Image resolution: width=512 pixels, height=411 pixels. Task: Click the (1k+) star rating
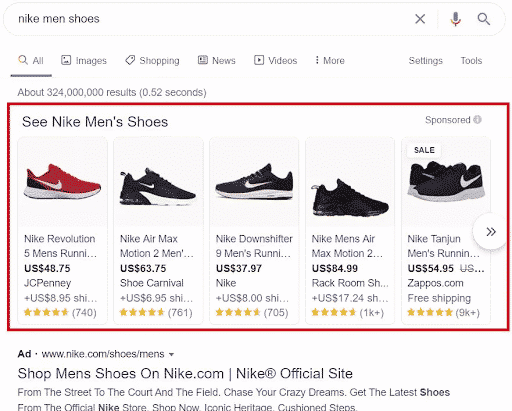coord(348,312)
